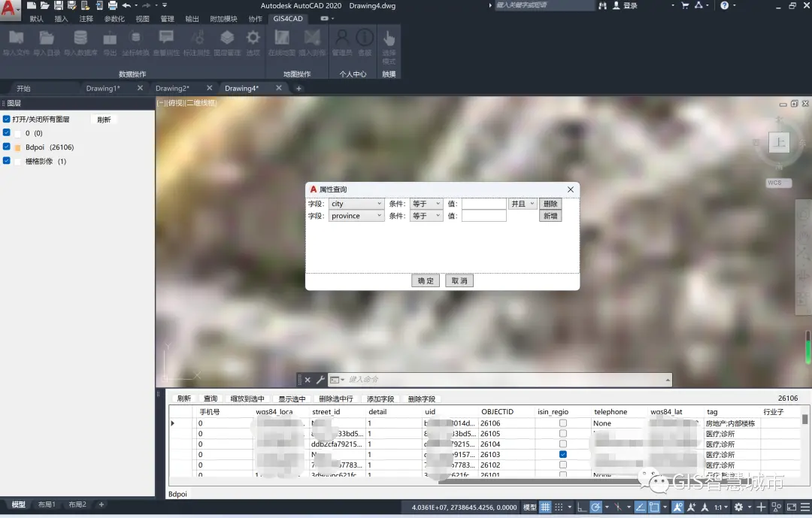The image size is (812, 518).
Task: Switch to the 插入 ribbon tab
Action: (61, 19)
